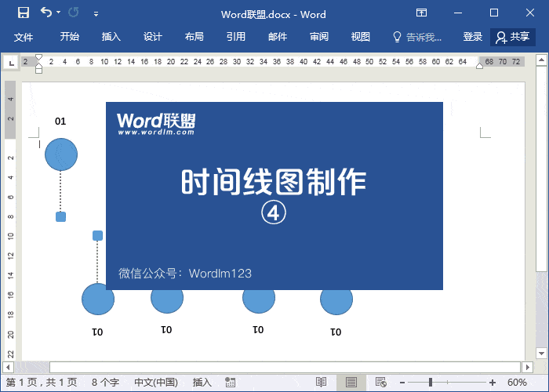549x392 pixels.
Task: Click the zoom out minus button
Action: tap(402, 383)
